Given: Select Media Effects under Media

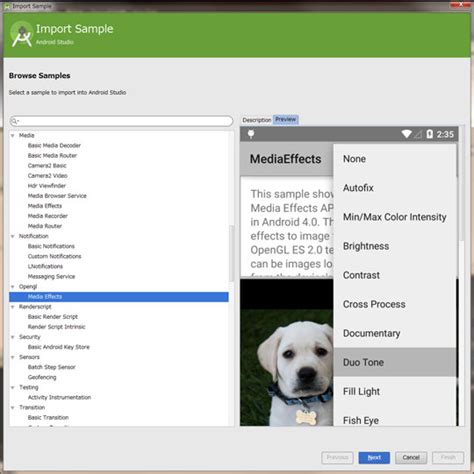Looking at the screenshot, I should [45, 206].
